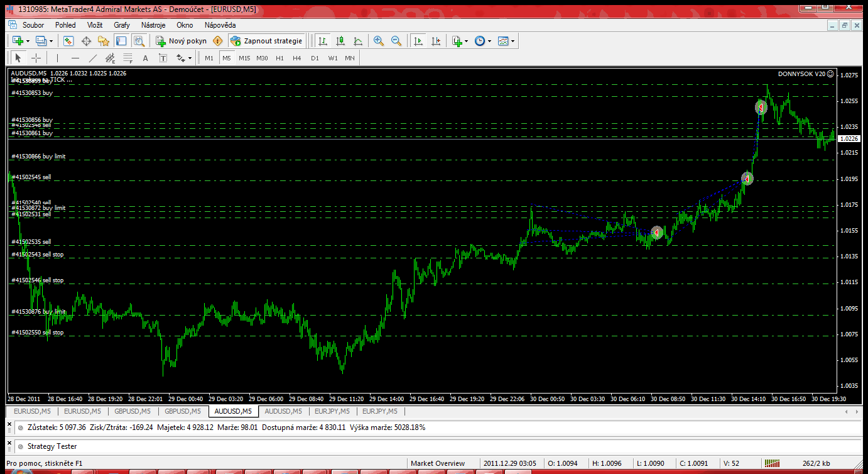
Task: Pick the text label 'A' tool
Action: (145, 58)
